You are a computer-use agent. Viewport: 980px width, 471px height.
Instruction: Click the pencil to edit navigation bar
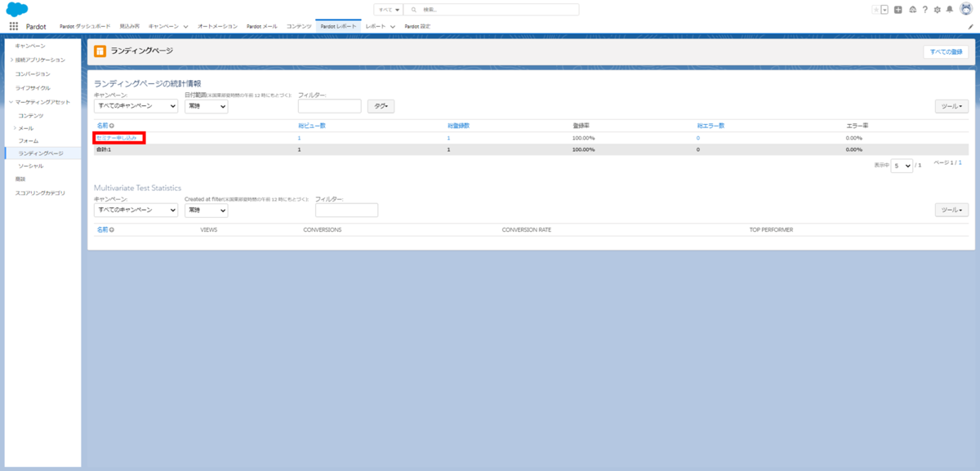(x=970, y=26)
